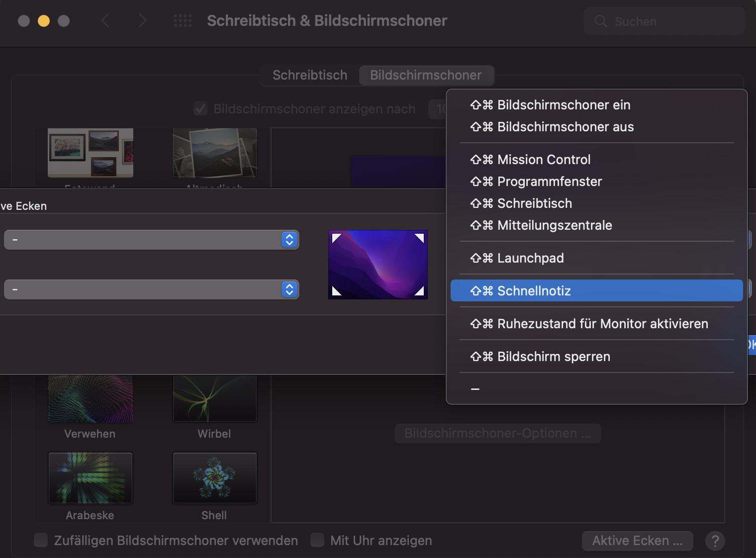
Task: Pick 'Bildschirm sperren' menu entry
Action: point(553,357)
